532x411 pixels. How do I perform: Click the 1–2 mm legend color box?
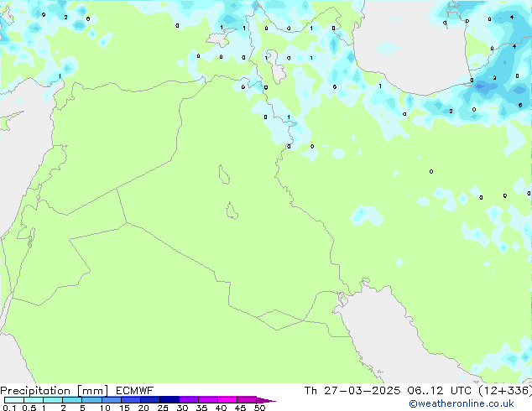(x=53, y=400)
